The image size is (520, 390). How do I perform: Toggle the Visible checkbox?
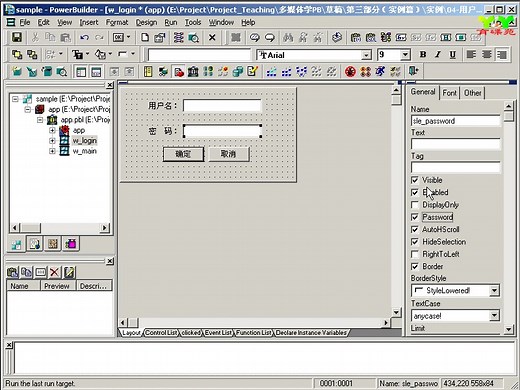point(415,180)
